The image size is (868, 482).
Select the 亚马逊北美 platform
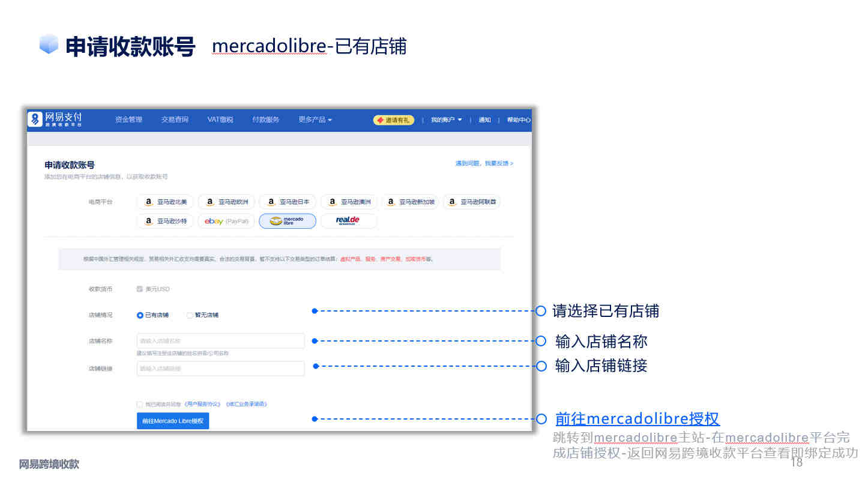[165, 202]
